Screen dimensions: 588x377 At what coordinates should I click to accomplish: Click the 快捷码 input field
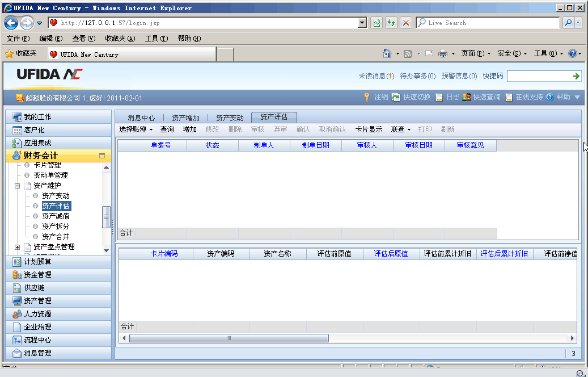(539, 76)
